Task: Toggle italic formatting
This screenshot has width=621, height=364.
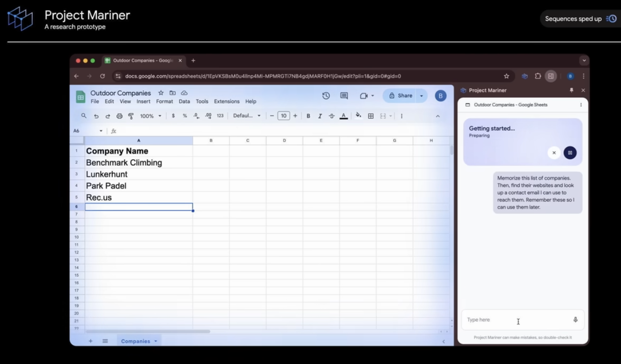Action: (320, 116)
